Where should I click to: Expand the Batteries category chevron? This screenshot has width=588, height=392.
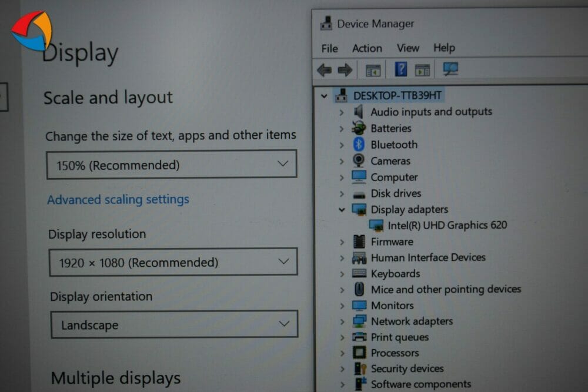pos(341,129)
